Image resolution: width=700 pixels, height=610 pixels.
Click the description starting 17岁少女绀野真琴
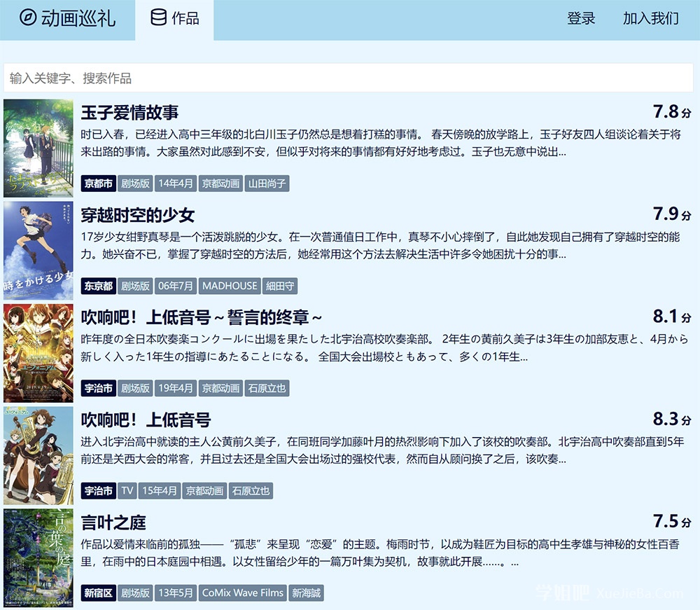[381, 245]
